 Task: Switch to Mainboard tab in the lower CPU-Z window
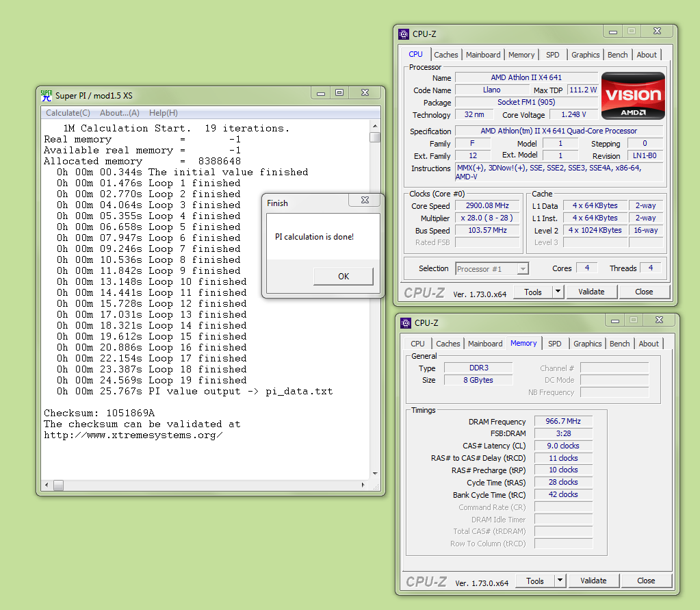point(485,344)
